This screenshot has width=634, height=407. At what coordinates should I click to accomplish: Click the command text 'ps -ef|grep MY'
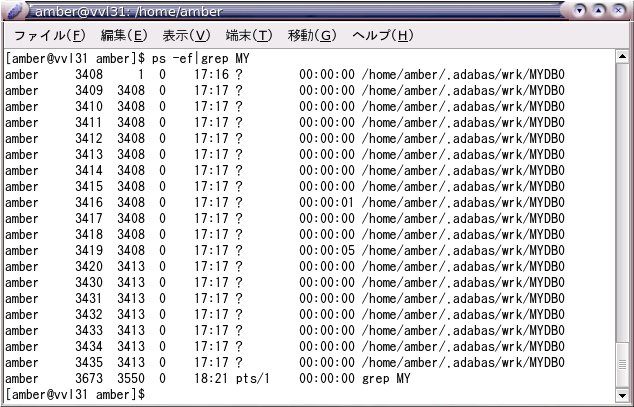(201, 59)
